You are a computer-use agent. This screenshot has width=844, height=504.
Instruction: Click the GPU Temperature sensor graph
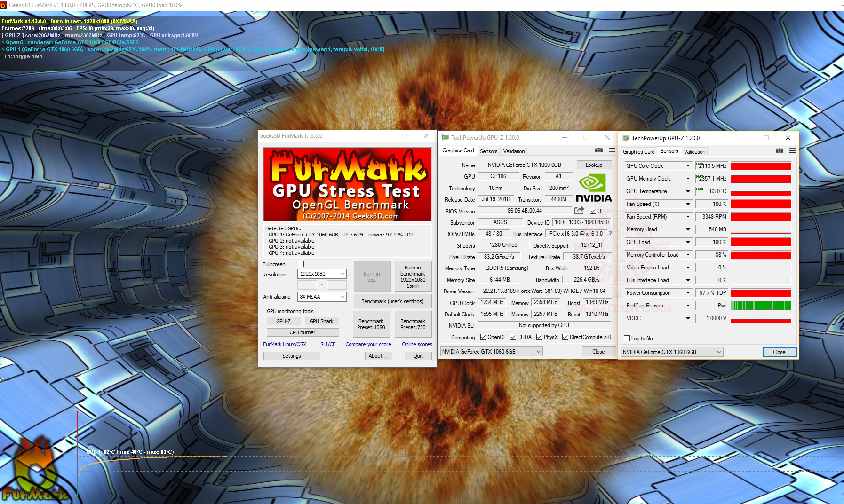(x=761, y=191)
